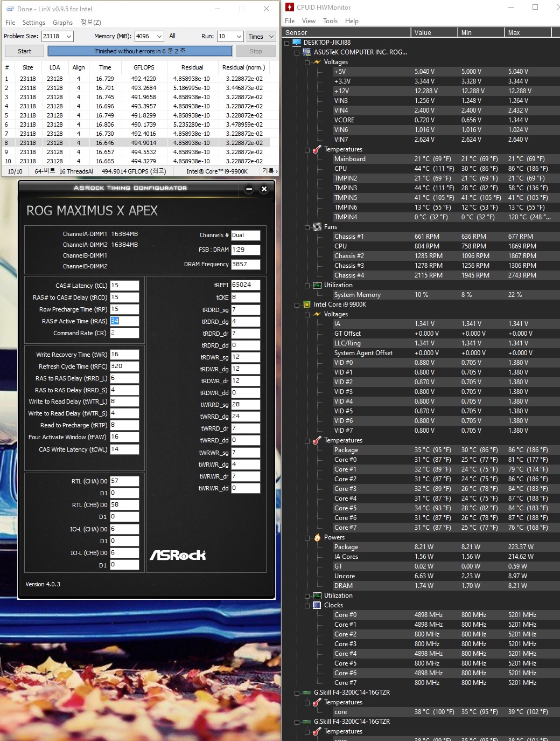Click the All memory button in LinX
Image resolution: width=560 pixels, height=741 pixels.
[172, 36]
